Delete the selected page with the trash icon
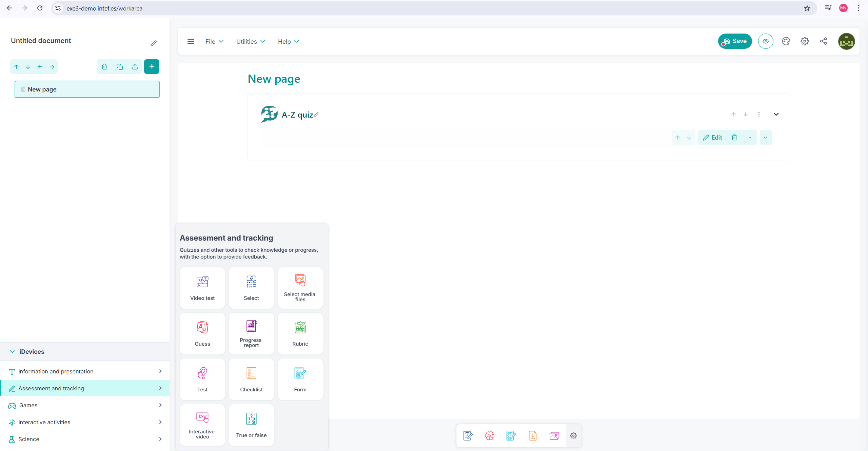The width and height of the screenshot is (868, 451). [x=104, y=67]
